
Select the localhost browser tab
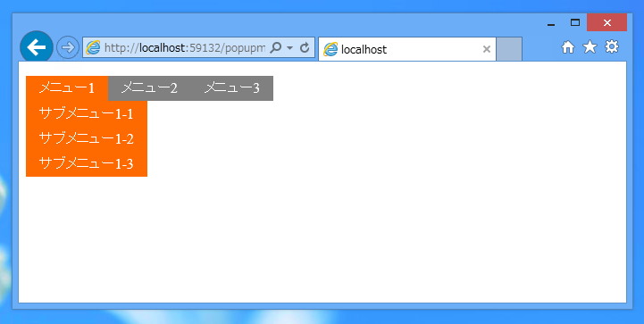point(407,49)
